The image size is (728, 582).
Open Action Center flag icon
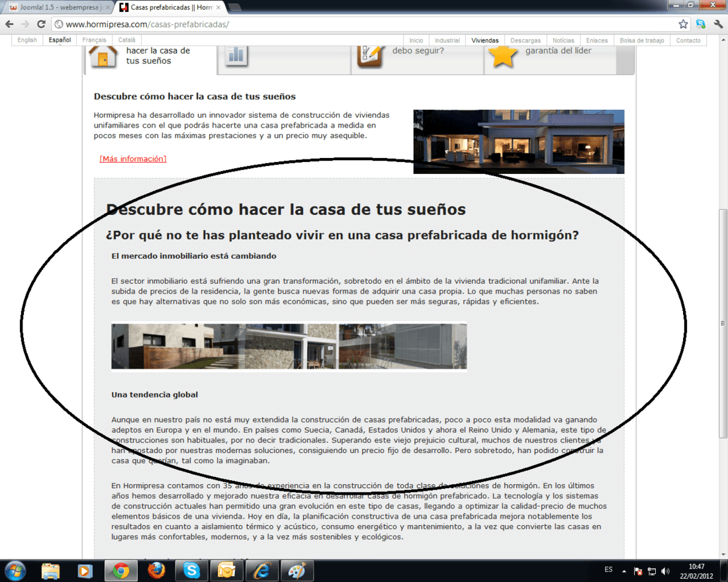point(638,571)
